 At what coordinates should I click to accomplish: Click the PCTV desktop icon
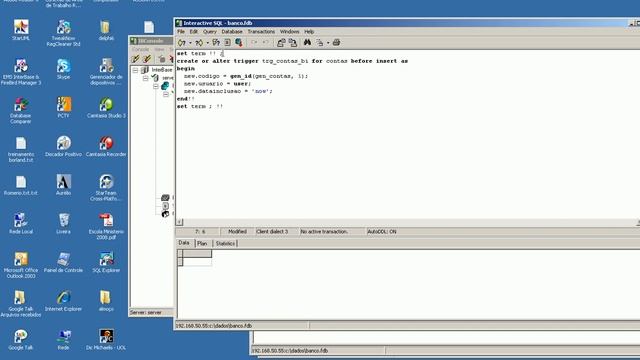pyautogui.click(x=63, y=107)
